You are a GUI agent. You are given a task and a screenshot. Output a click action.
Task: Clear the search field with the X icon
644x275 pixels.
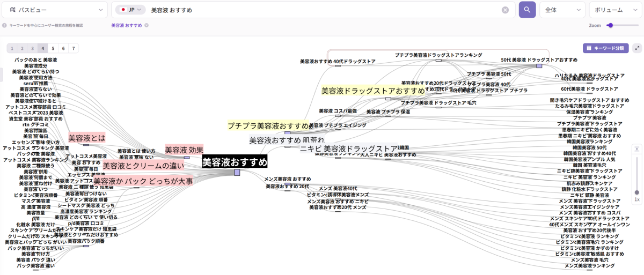click(x=505, y=10)
